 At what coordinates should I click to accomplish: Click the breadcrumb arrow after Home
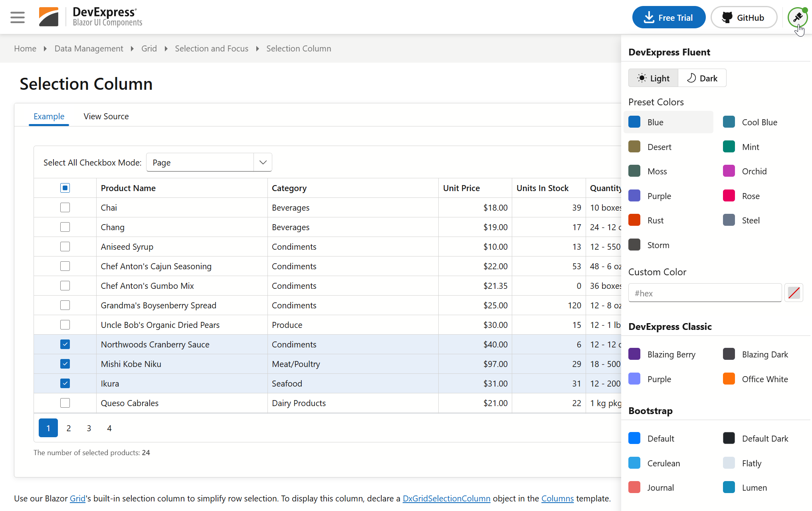tap(46, 49)
